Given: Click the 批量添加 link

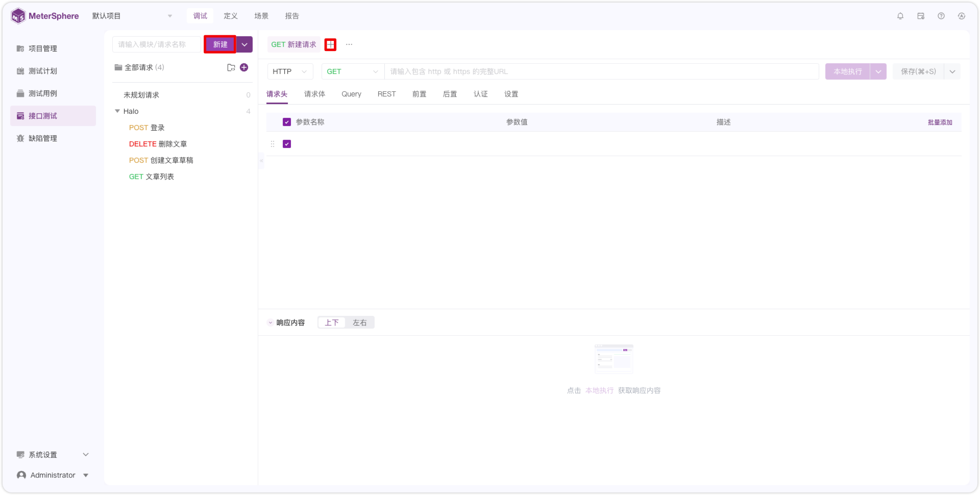Looking at the screenshot, I should (940, 122).
